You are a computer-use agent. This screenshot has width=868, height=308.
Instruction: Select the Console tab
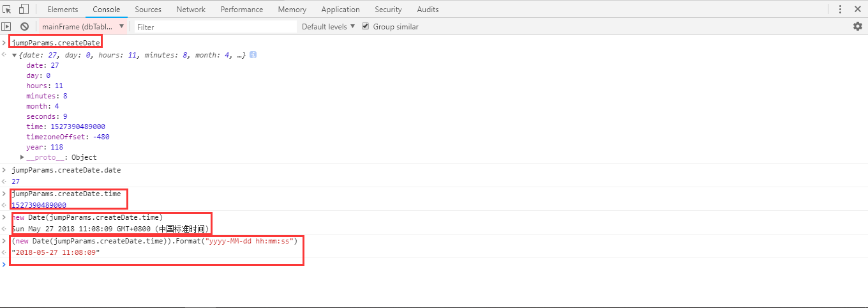106,10
